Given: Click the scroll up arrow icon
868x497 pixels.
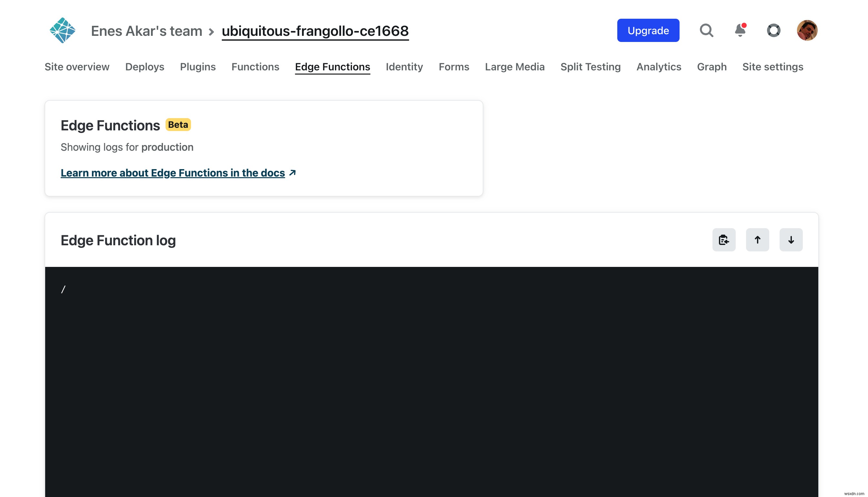Looking at the screenshot, I should tap(757, 239).
